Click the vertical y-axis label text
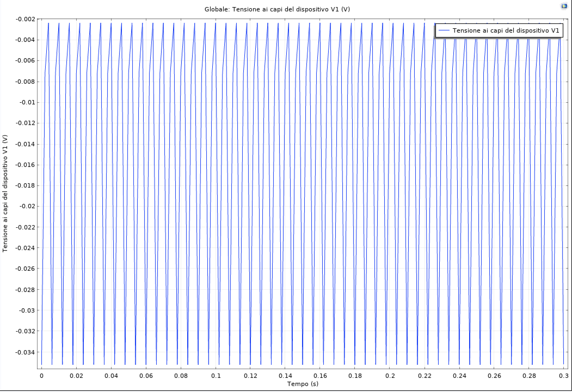The image size is (572, 392). (5, 194)
